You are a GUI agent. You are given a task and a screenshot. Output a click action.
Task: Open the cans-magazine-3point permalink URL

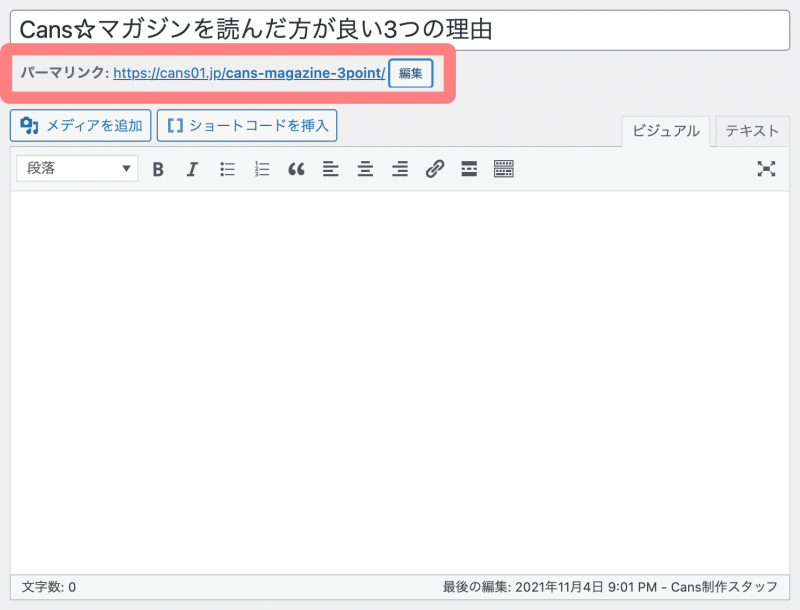point(249,73)
